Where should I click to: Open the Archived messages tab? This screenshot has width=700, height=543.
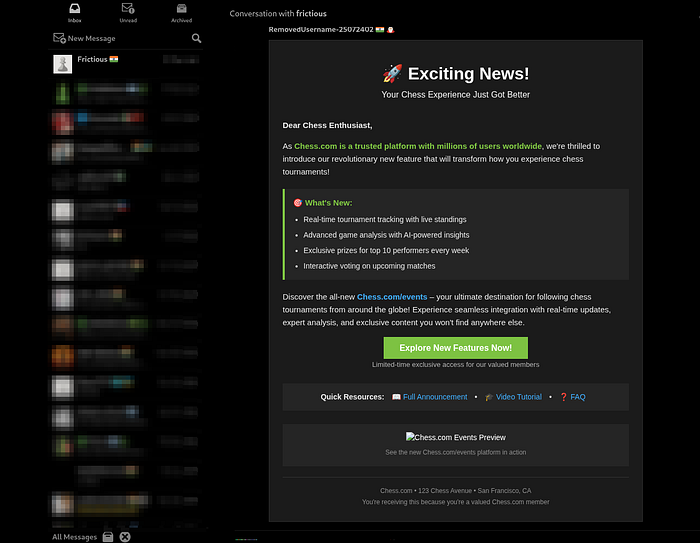[181, 13]
